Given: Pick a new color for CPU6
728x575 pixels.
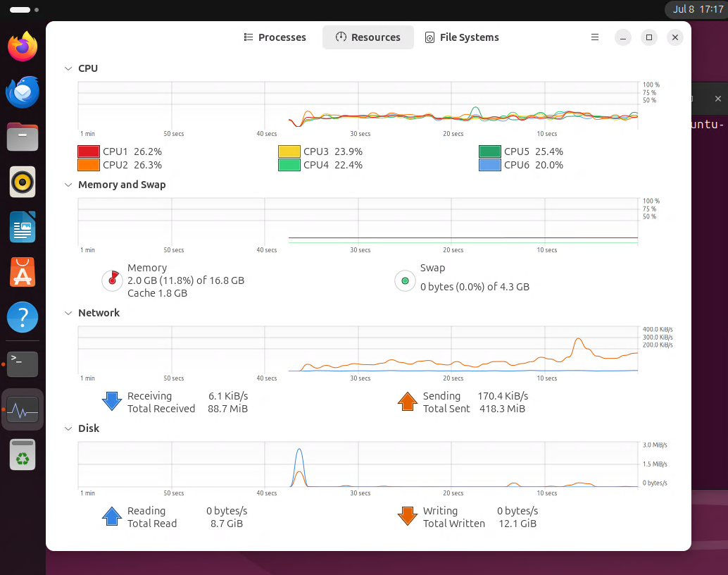Looking at the screenshot, I should click(x=490, y=165).
